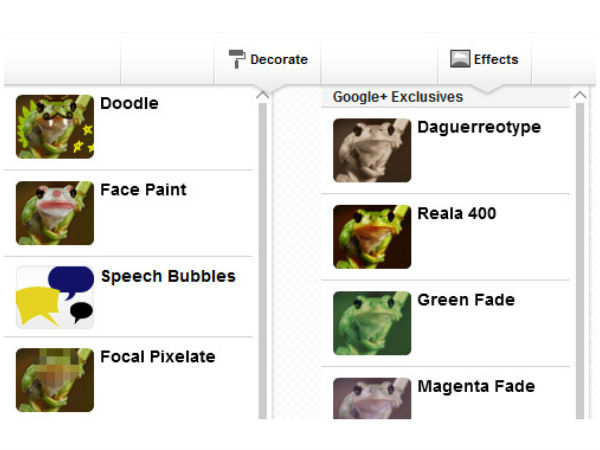Click the Effects picture icon
Screen dimensions: 600x450
460,59
